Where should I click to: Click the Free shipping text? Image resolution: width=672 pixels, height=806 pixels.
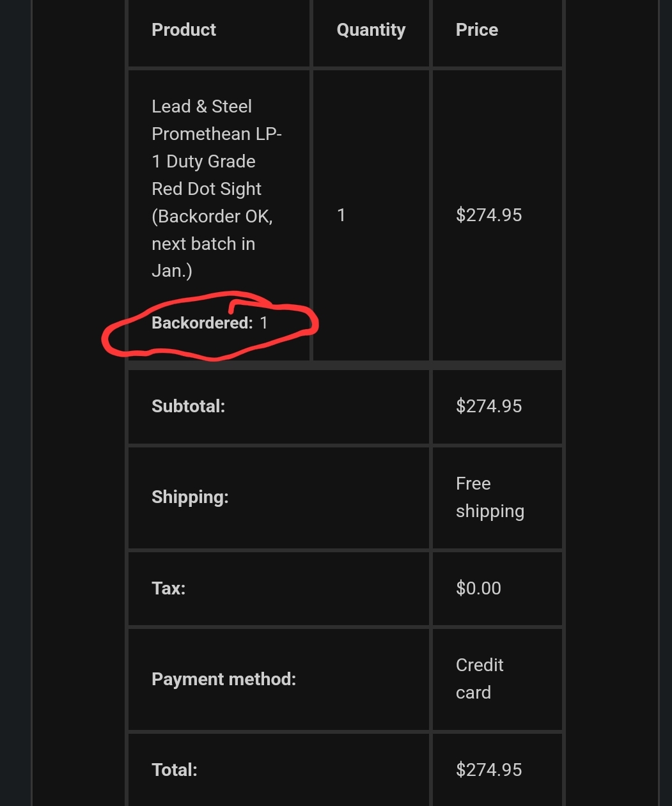click(490, 497)
